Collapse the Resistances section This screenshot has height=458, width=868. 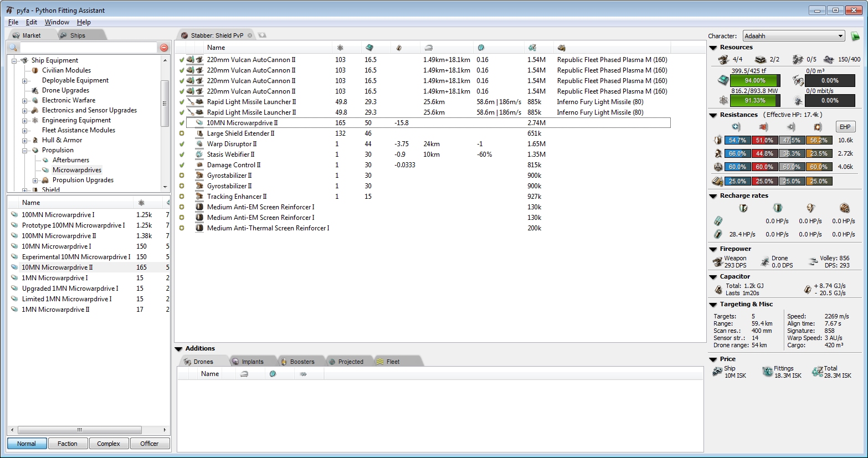coord(713,115)
